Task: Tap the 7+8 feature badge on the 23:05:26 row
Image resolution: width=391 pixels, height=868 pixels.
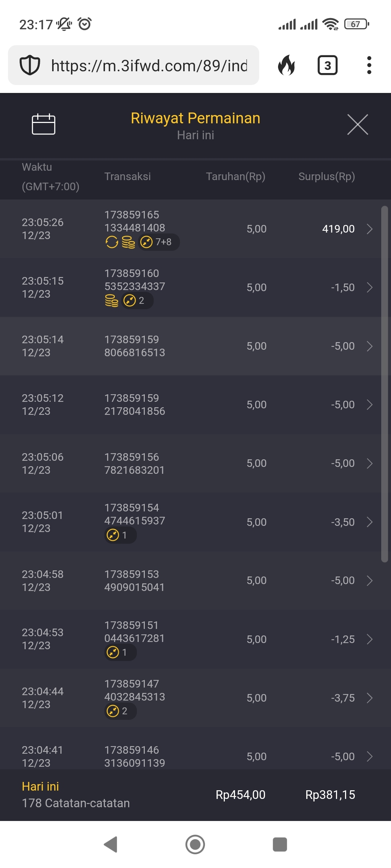Action: 159,242
